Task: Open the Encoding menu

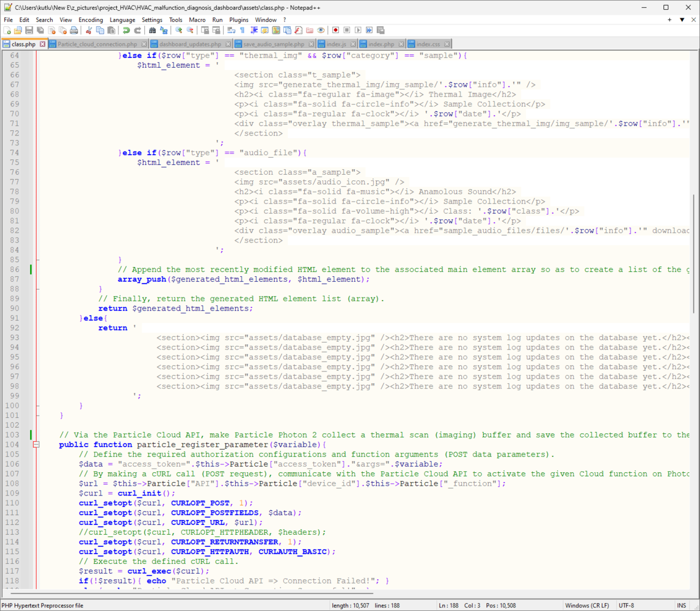Action: pos(90,20)
